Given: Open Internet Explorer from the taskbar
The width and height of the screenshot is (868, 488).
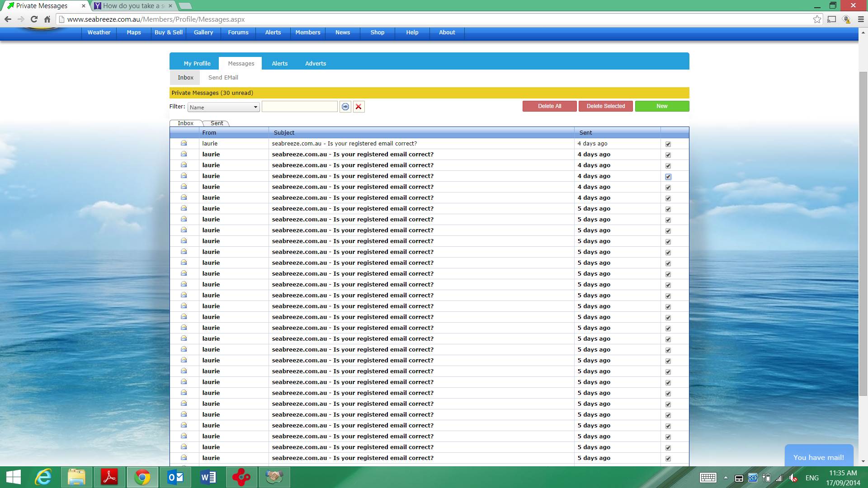Looking at the screenshot, I should click(x=43, y=477).
